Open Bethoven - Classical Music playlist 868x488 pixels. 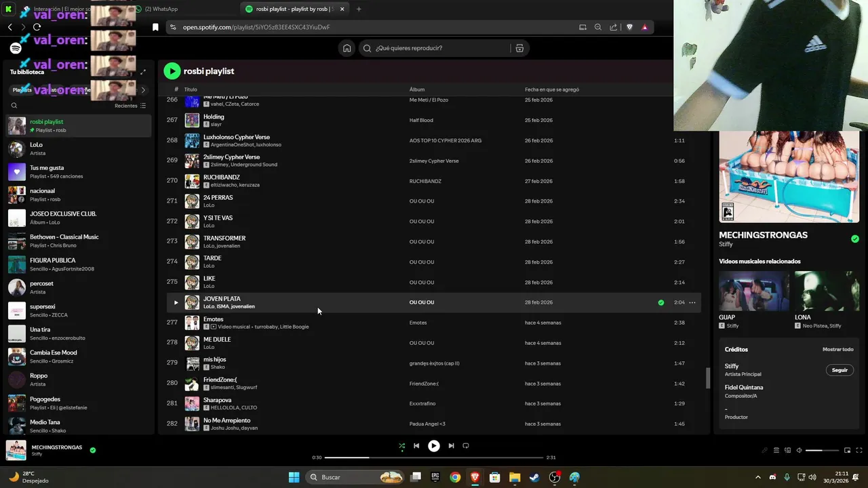79,241
